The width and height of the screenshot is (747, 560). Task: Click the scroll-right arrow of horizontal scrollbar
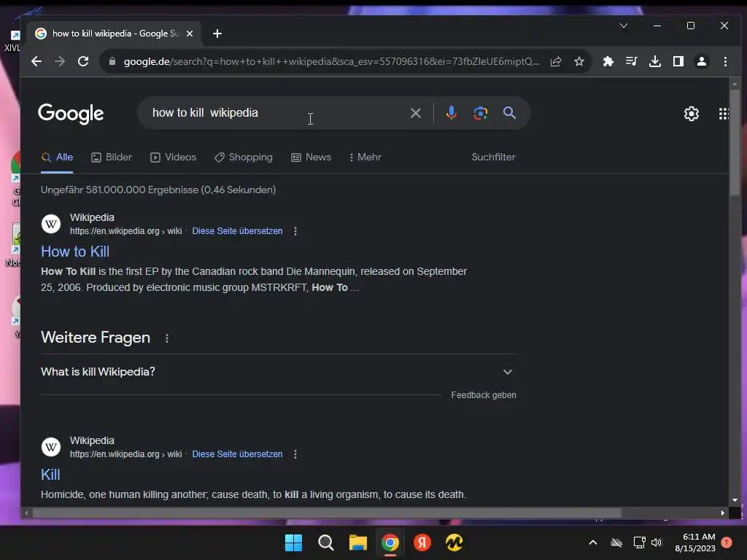(x=723, y=513)
